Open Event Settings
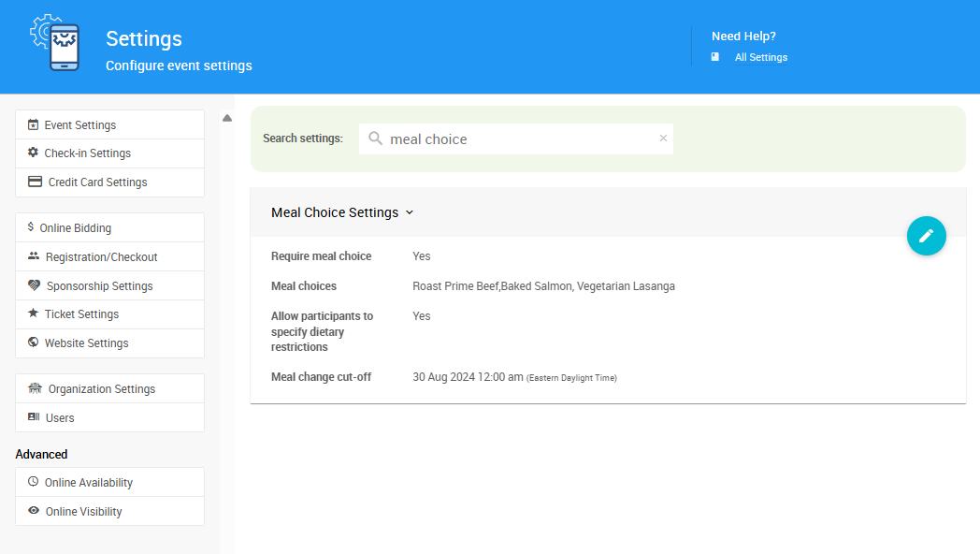This screenshot has width=980, height=554. click(x=80, y=124)
